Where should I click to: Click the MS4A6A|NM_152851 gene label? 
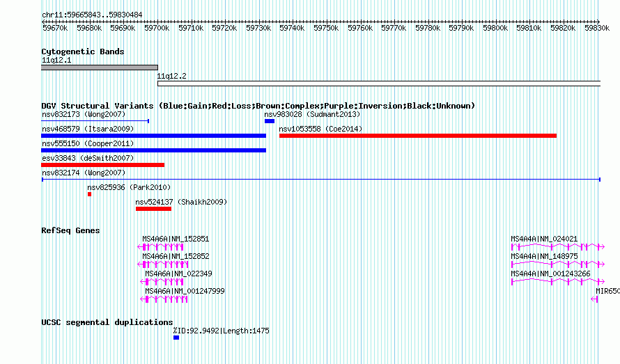(x=176, y=239)
